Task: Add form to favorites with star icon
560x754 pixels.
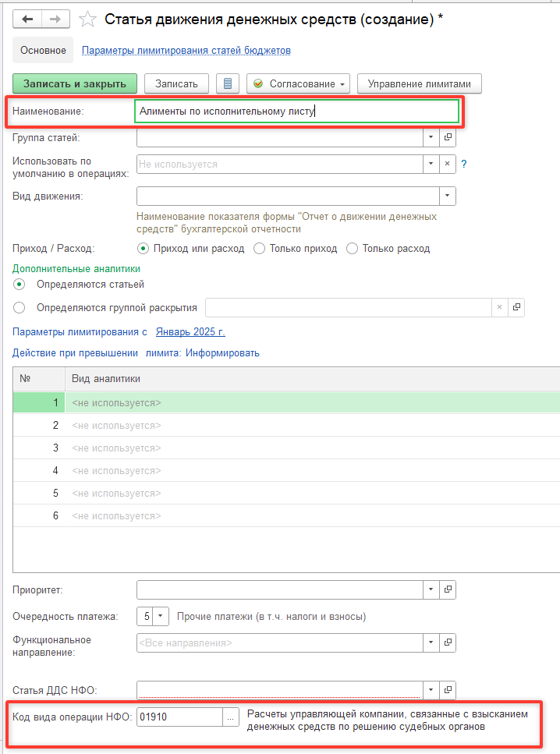Action: pyautogui.click(x=88, y=19)
